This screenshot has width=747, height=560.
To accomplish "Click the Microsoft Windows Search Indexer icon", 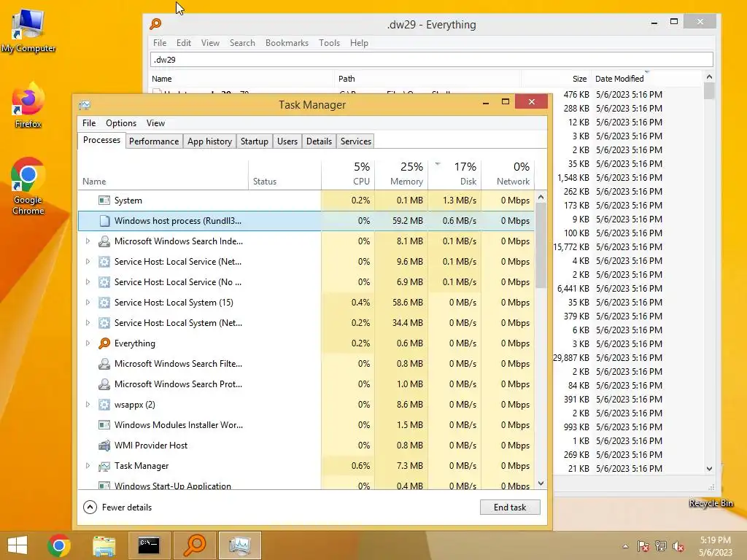I will tap(104, 241).
